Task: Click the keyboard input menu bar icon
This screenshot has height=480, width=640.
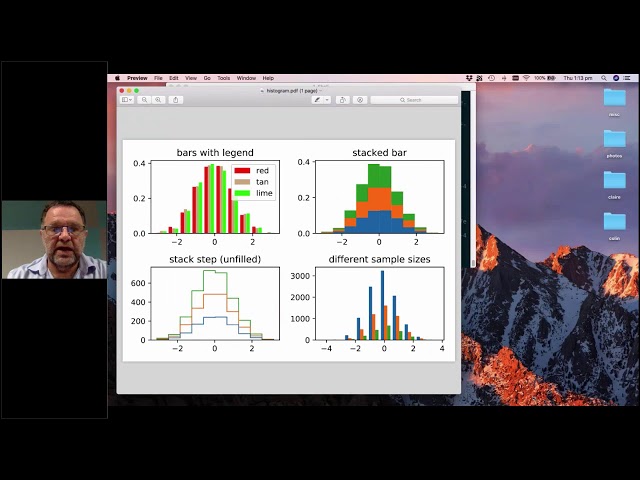Action: pos(516,78)
